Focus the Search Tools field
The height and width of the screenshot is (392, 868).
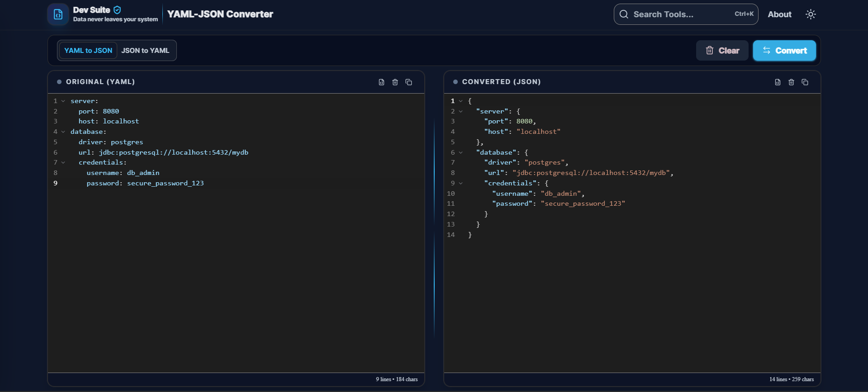pyautogui.click(x=686, y=14)
